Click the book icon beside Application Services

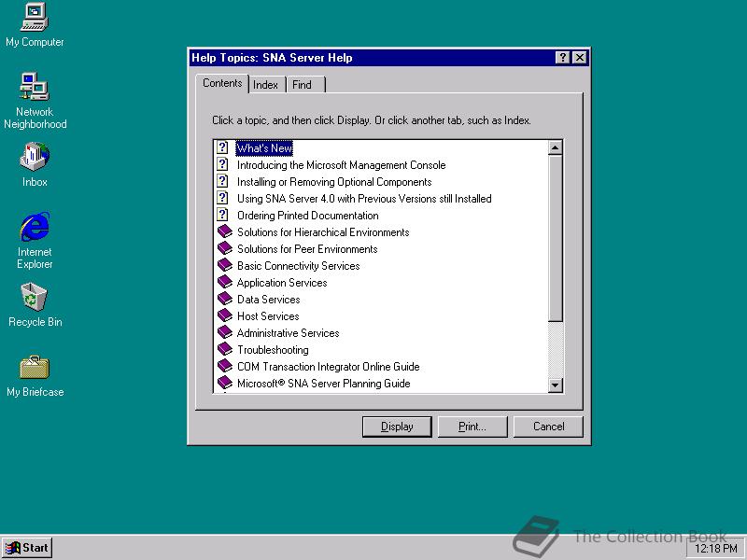click(x=225, y=282)
